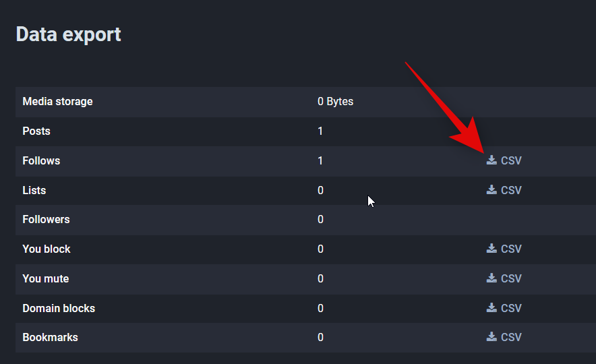This screenshot has height=364, width=596.
Task: Select the Data export heading
Action: [68, 34]
